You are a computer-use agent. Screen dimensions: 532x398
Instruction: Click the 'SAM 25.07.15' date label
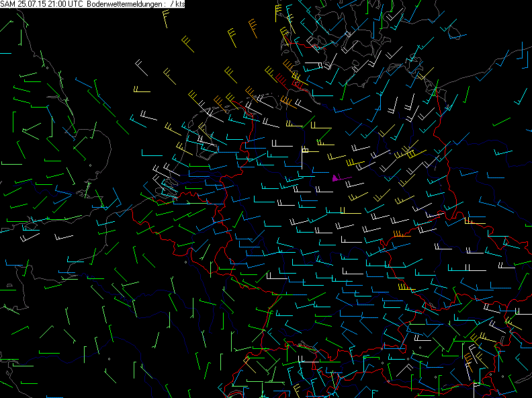click(x=24, y=4)
